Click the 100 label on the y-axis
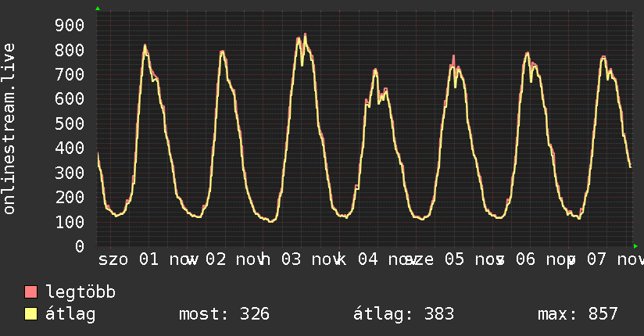The height and width of the screenshot is (336, 644). (x=69, y=222)
